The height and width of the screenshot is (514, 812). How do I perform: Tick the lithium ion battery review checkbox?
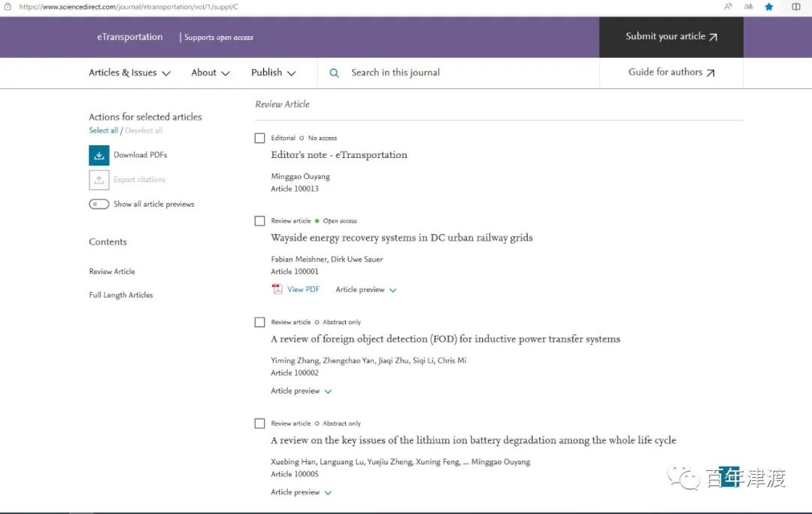point(260,424)
